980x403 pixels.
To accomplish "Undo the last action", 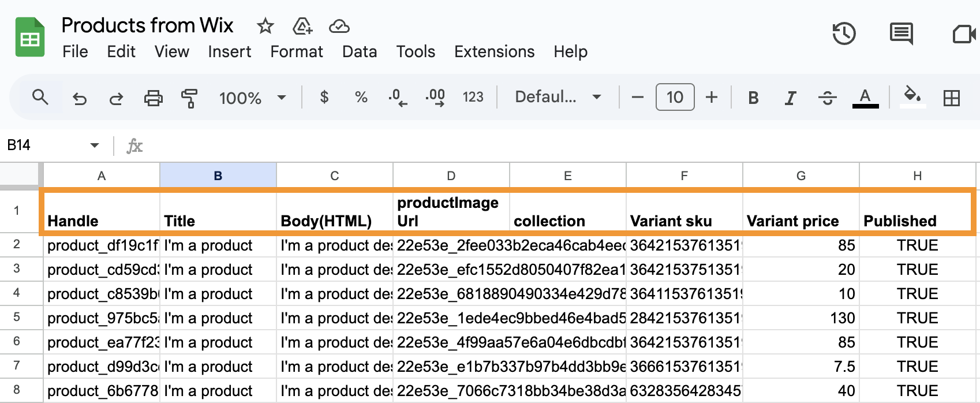I will [79, 98].
